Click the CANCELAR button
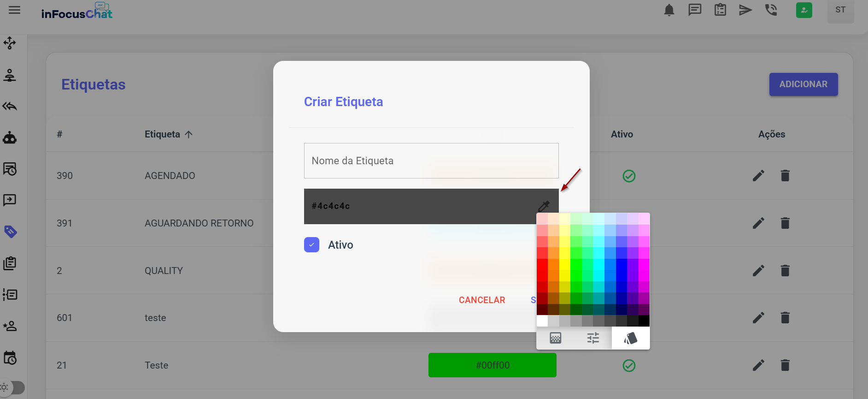 point(482,300)
